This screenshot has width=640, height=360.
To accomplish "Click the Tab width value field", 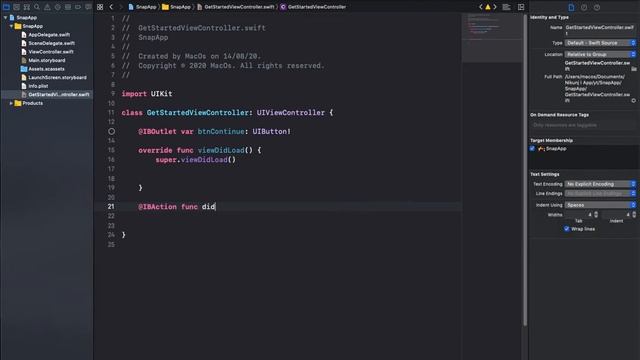I will 579,215.
